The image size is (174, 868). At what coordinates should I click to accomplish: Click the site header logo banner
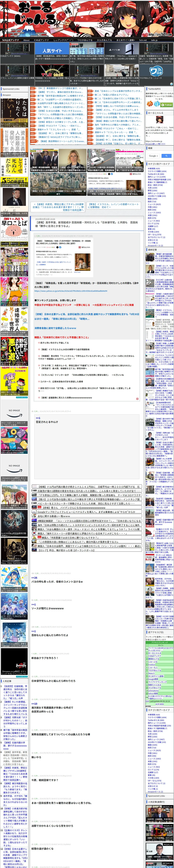[87, 19]
